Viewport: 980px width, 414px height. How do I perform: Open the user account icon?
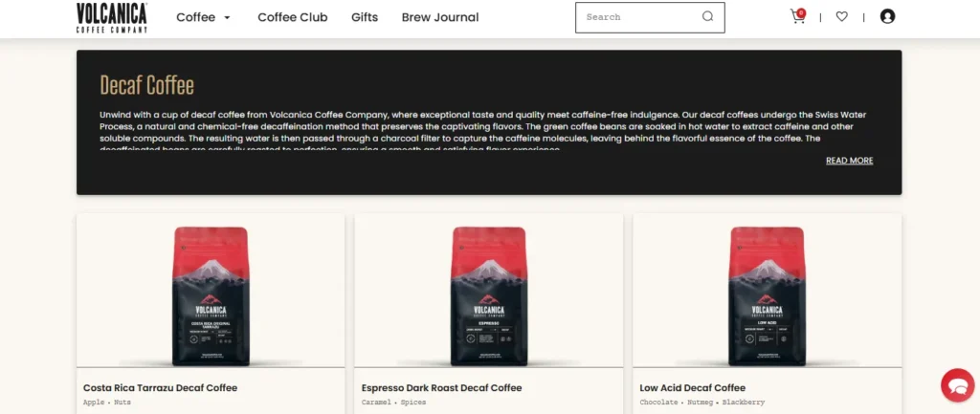coord(887,17)
